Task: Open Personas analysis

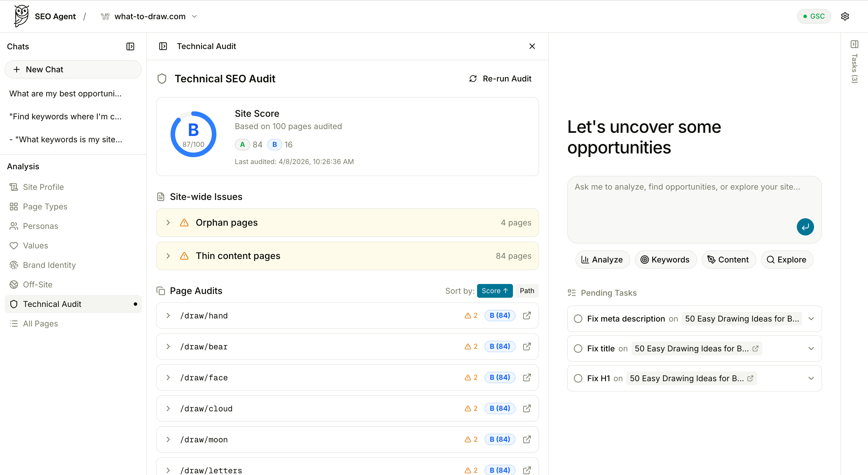Action: point(73,226)
